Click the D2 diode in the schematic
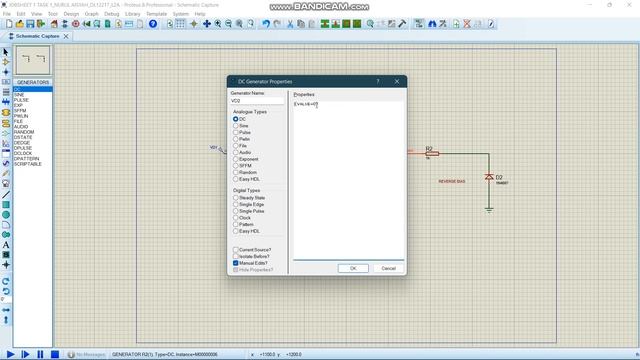640x360 pixels. coord(489,177)
